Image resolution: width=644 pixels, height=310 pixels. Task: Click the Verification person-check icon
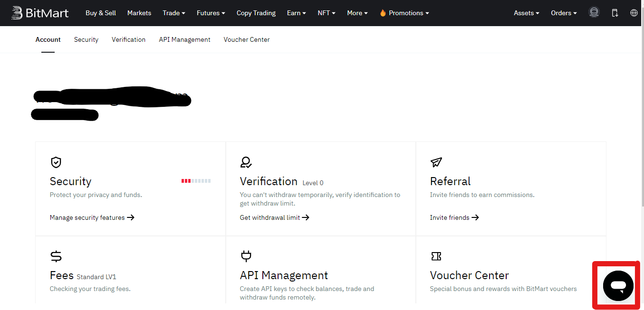pyautogui.click(x=246, y=162)
